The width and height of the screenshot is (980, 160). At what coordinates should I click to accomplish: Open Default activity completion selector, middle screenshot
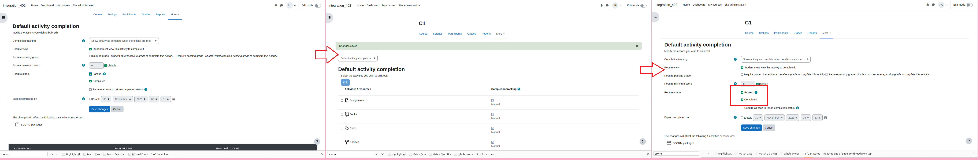coord(358,58)
